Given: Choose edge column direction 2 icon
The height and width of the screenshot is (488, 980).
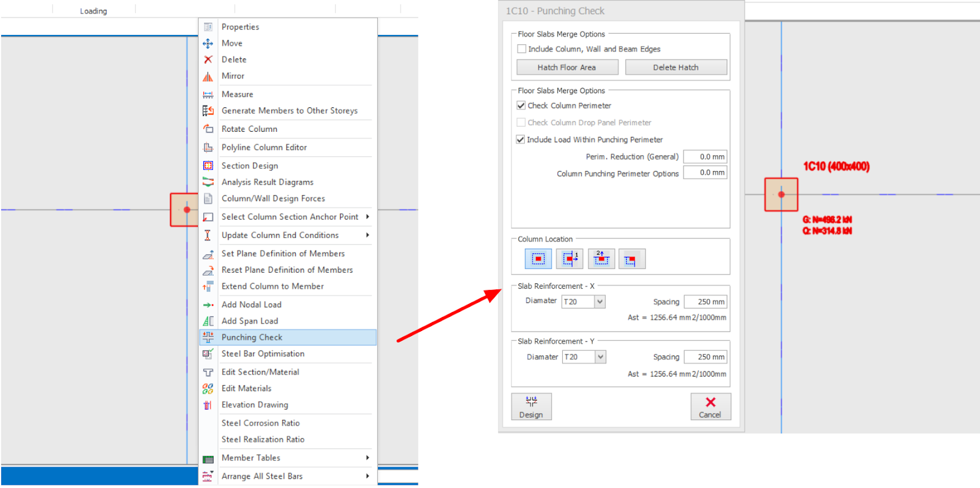Looking at the screenshot, I should coord(601,259).
